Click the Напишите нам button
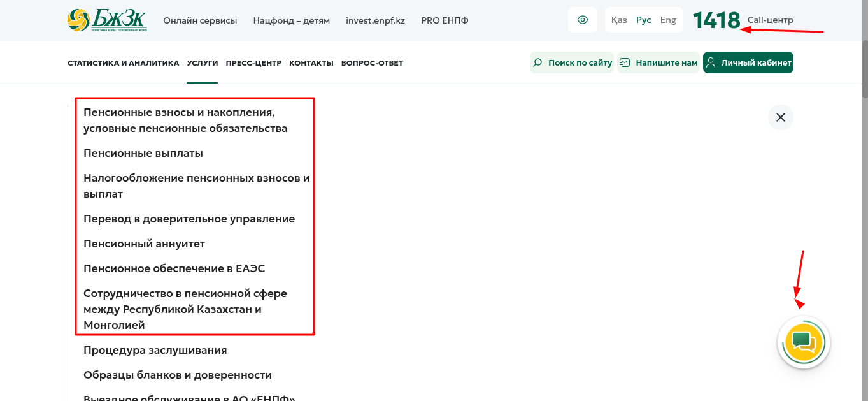Image resolution: width=868 pixels, height=401 pixels. tap(658, 62)
